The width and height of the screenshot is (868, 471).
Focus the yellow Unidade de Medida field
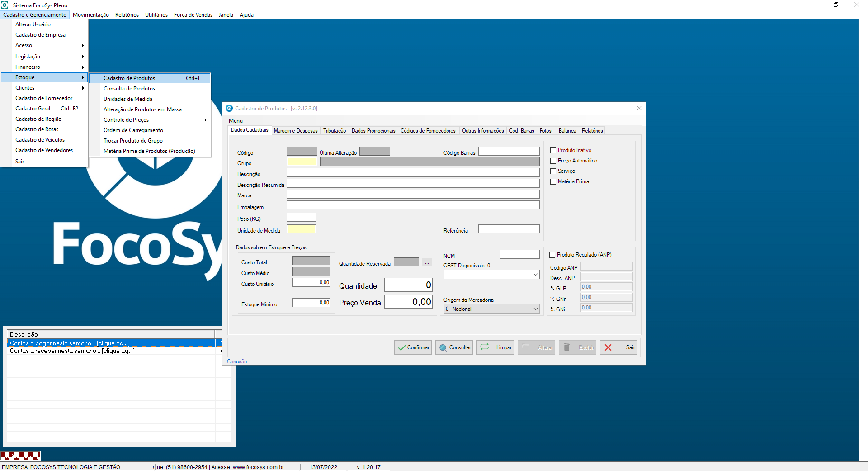(x=301, y=229)
